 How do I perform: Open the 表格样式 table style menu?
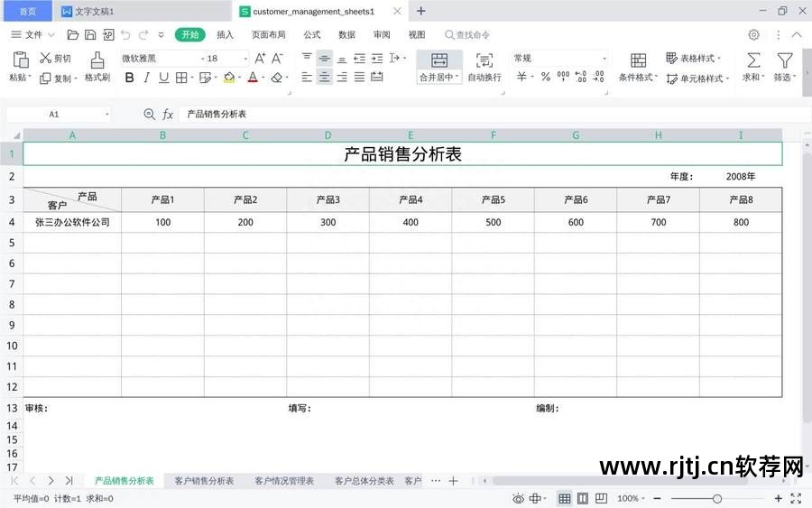(x=693, y=58)
